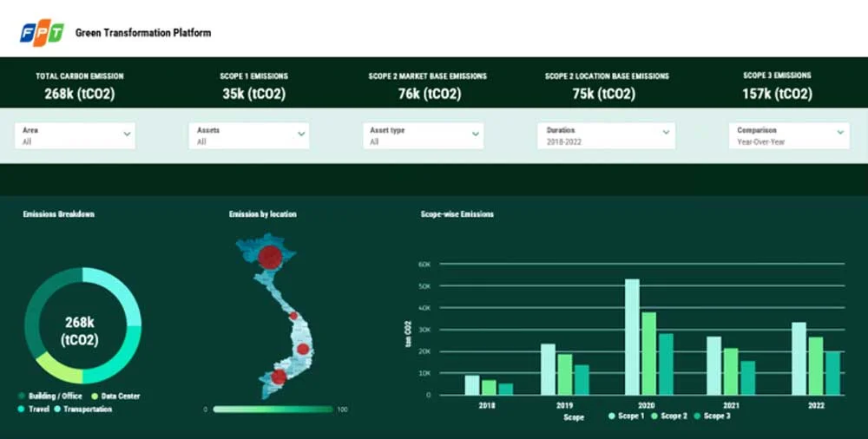The image size is (868, 439).
Task: Select the 2018 Scope 1 bar
Action: (472, 385)
